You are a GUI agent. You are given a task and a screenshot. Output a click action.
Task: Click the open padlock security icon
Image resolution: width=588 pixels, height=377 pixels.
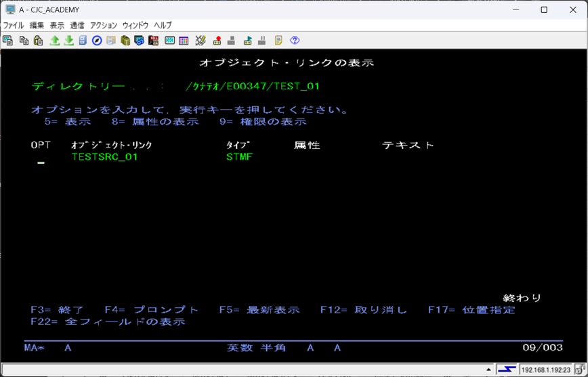[x=580, y=370]
